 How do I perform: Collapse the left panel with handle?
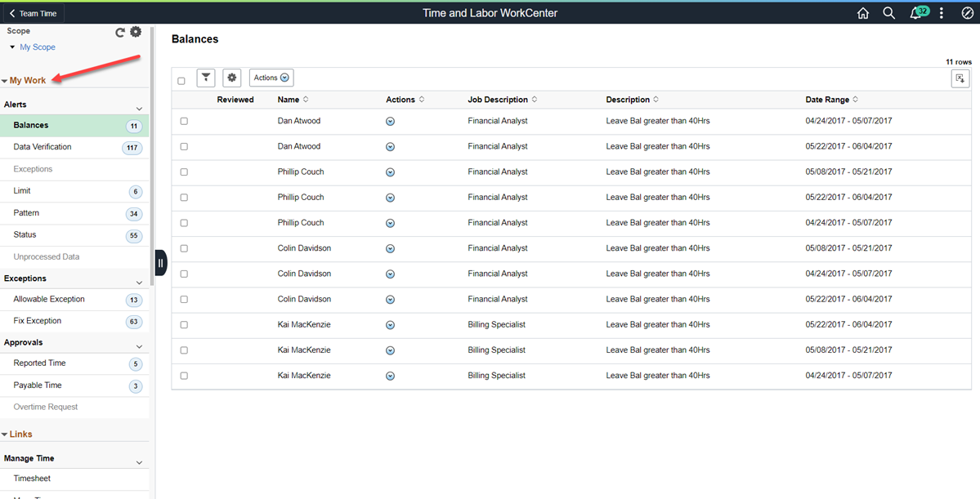pyautogui.click(x=161, y=263)
